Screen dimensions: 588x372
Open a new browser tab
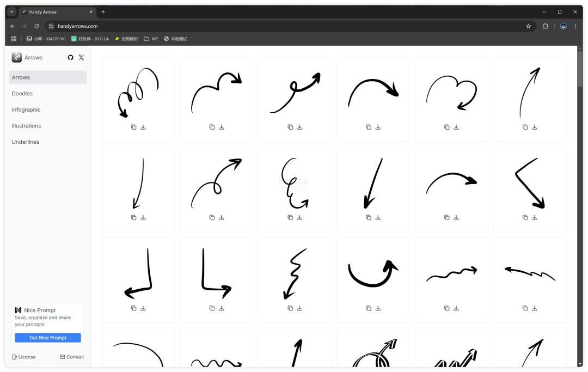[103, 12]
